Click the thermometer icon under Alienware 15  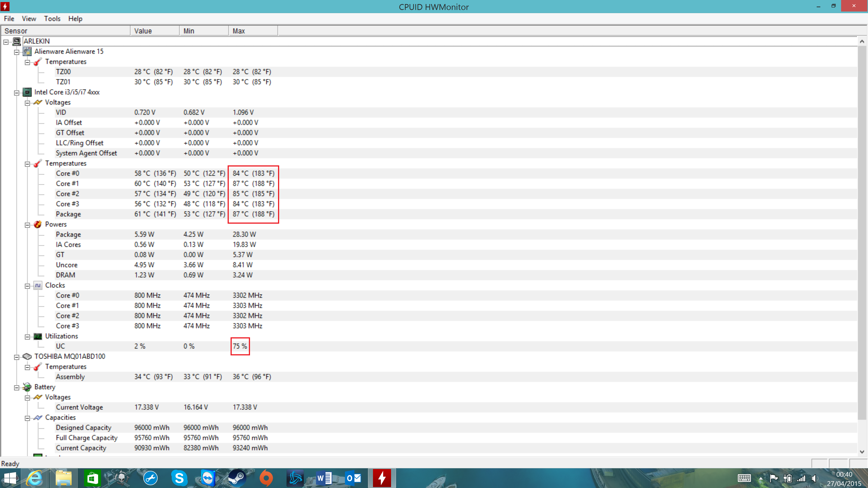pyautogui.click(x=38, y=62)
